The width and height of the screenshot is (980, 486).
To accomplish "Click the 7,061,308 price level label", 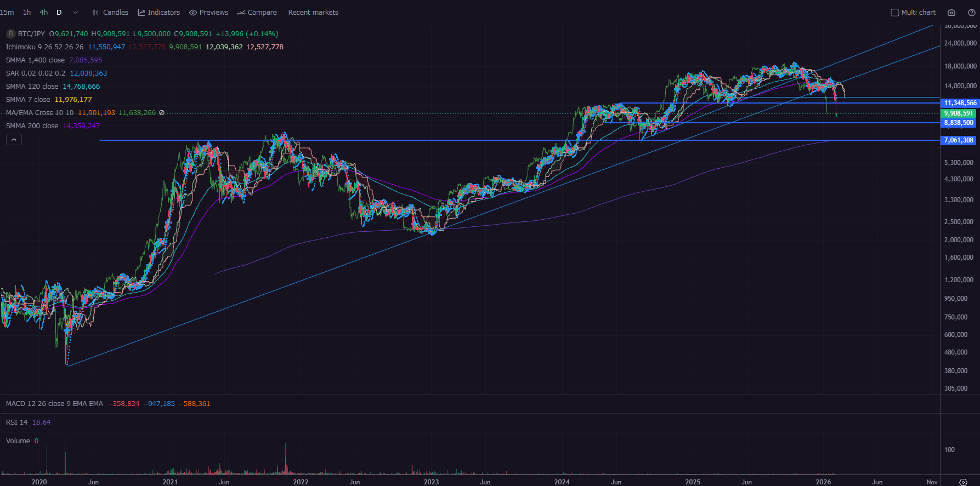I will (x=959, y=140).
